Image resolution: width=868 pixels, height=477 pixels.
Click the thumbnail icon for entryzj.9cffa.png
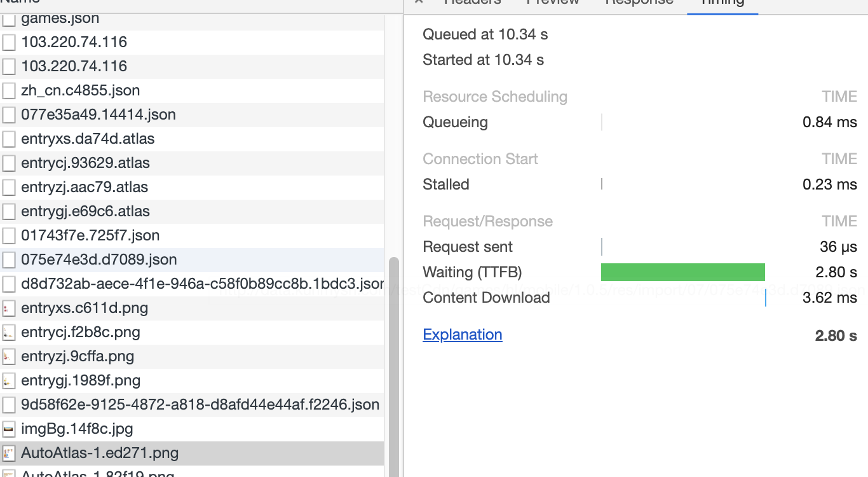[x=9, y=357]
